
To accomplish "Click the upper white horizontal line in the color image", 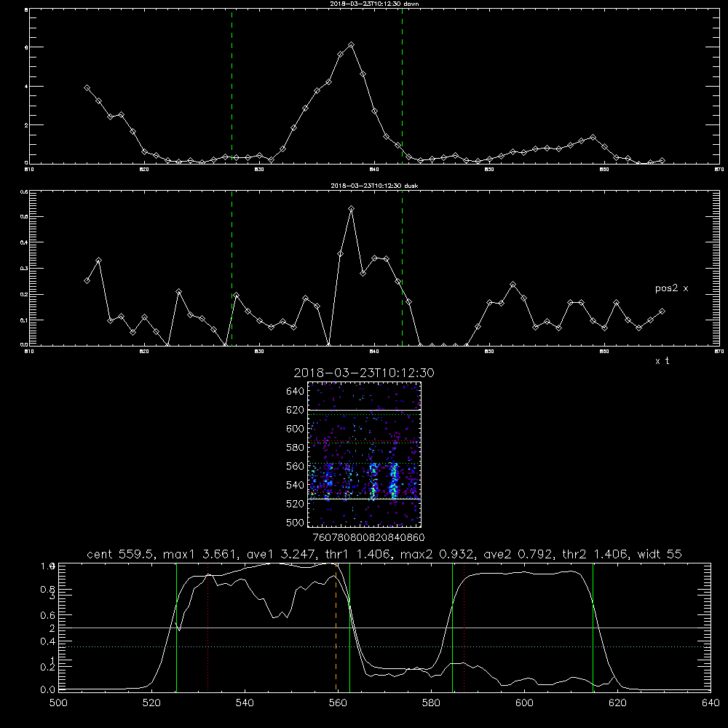I will pos(364,410).
